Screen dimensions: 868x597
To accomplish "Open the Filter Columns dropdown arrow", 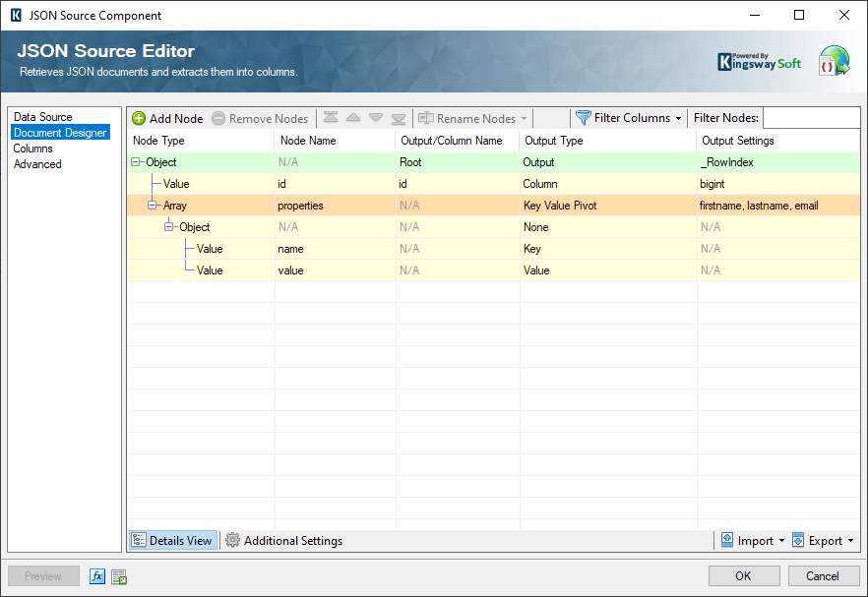I will click(680, 118).
